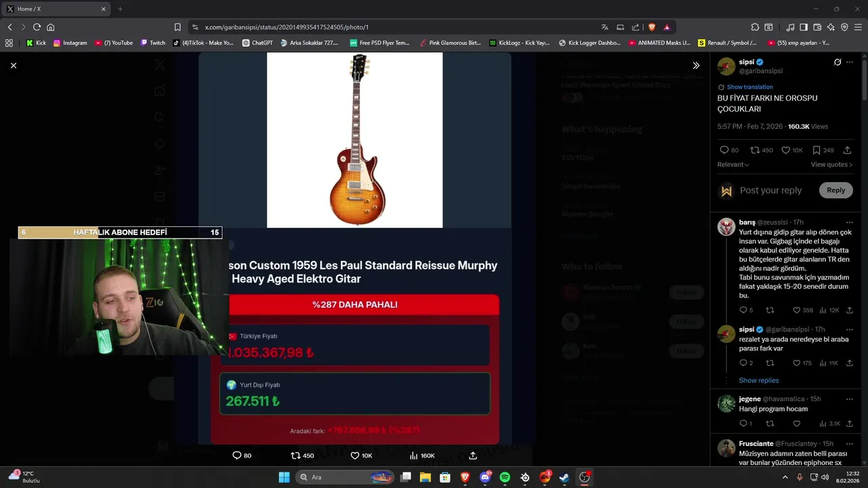Image resolution: width=868 pixels, height=488 pixels.
Task: Collapse the side panel with double chevron
Action: tap(696, 66)
